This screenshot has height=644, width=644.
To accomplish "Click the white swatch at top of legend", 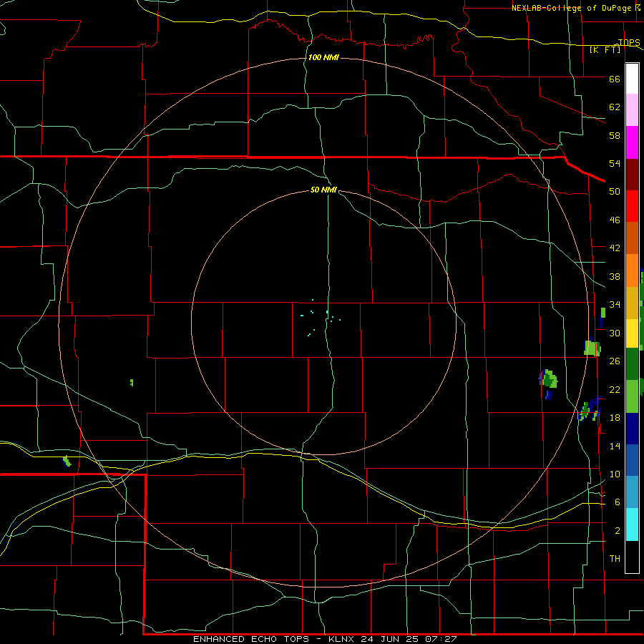I will tap(632, 79).
